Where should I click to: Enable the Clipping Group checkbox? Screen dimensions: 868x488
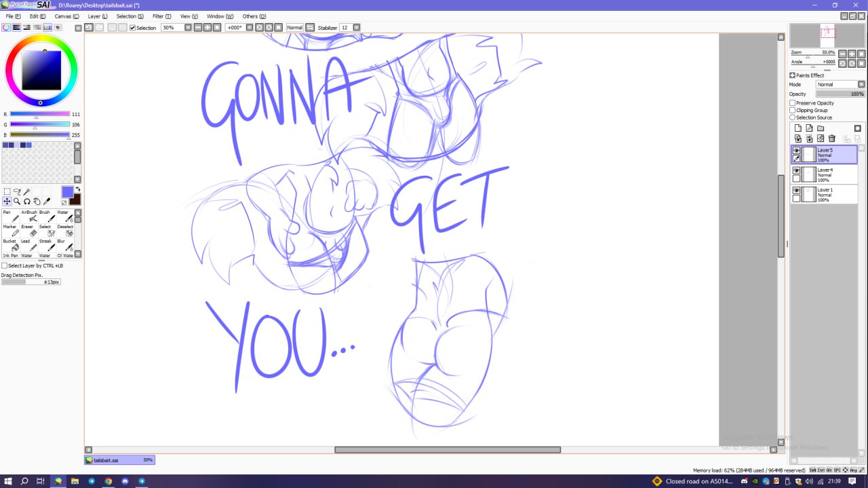(793, 110)
